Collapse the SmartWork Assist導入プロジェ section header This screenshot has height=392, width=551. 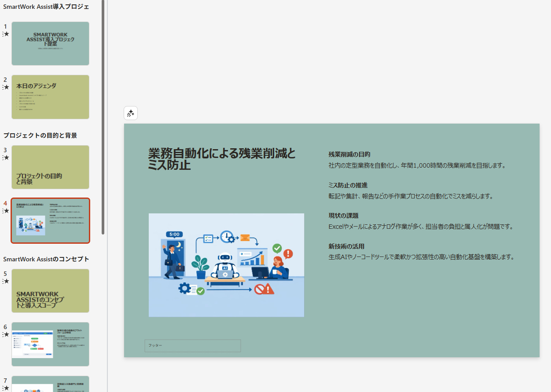pos(46,7)
